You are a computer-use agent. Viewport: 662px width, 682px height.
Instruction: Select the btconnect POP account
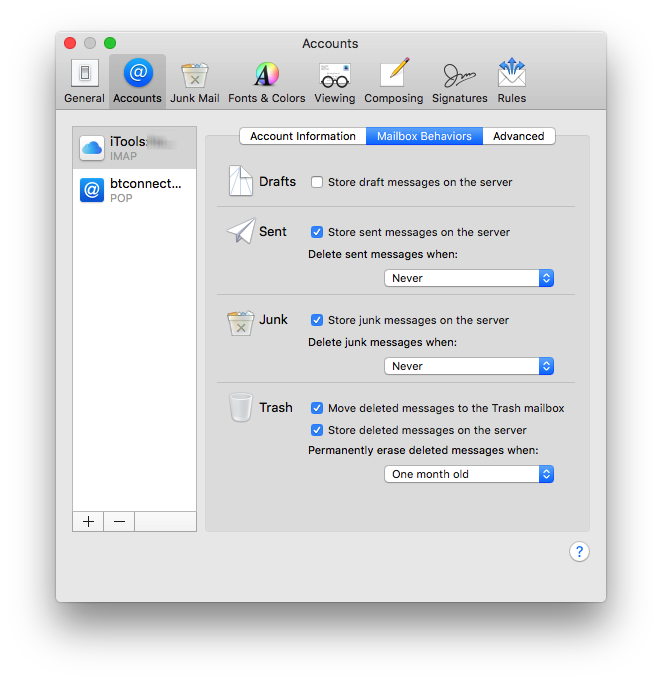click(134, 190)
